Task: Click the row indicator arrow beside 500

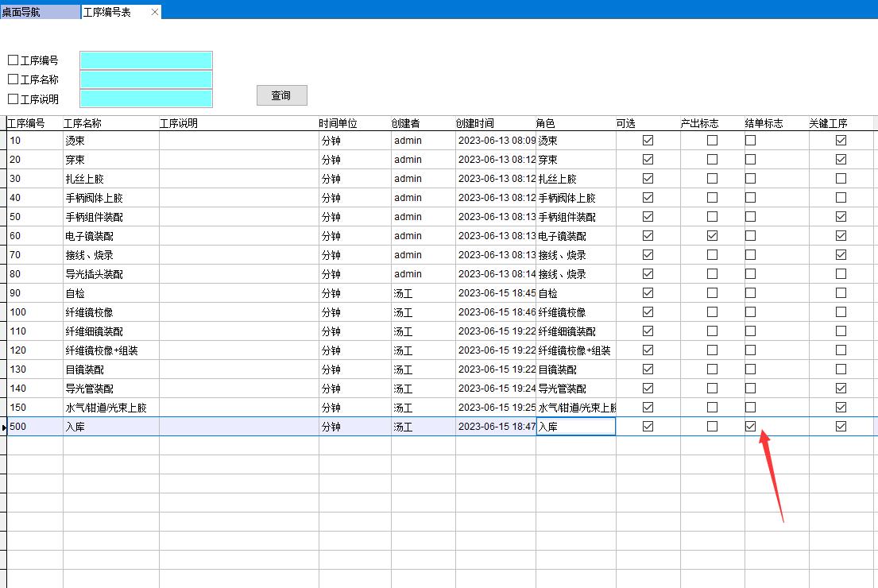Action: [4, 427]
